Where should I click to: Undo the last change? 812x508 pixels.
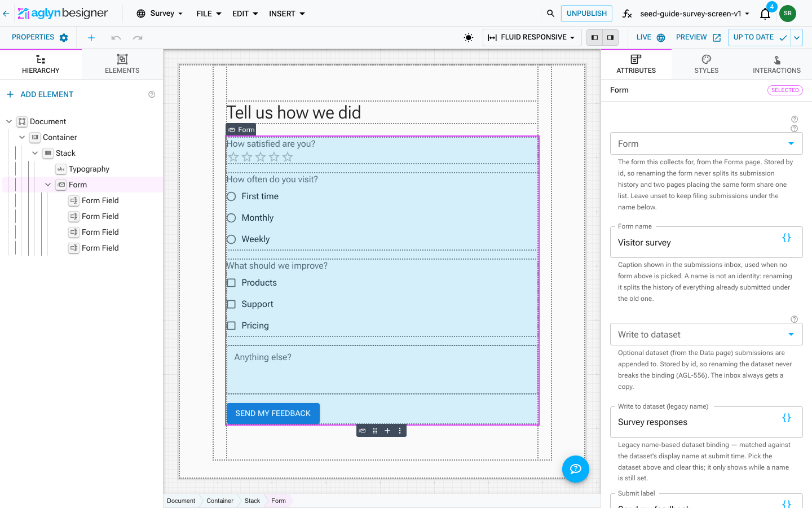click(x=116, y=38)
